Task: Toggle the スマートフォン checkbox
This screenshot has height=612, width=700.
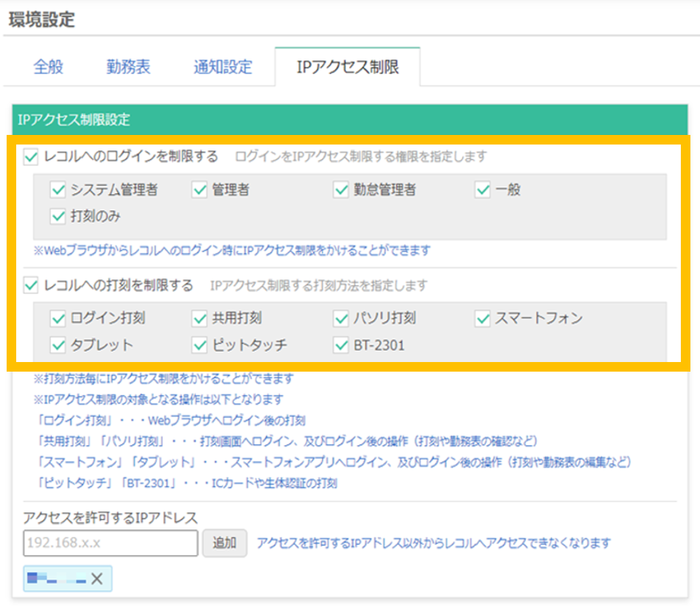Action: tap(482, 319)
